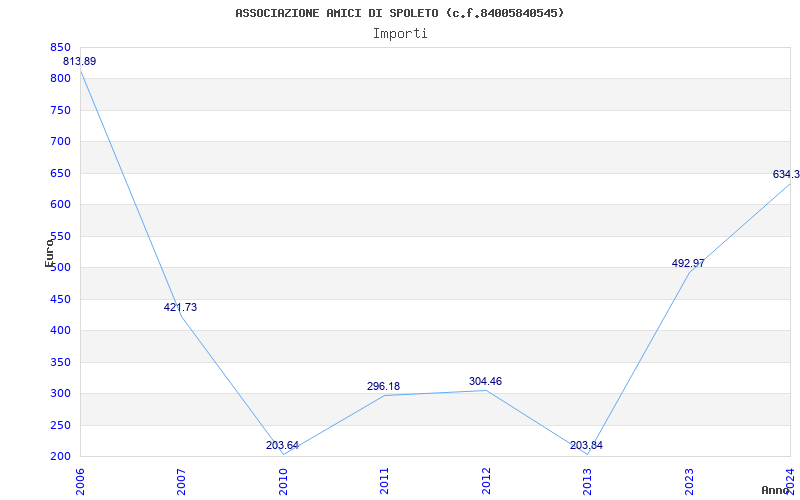Select the data label 296.18
This screenshot has width=800, height=500.
[383, 386]
